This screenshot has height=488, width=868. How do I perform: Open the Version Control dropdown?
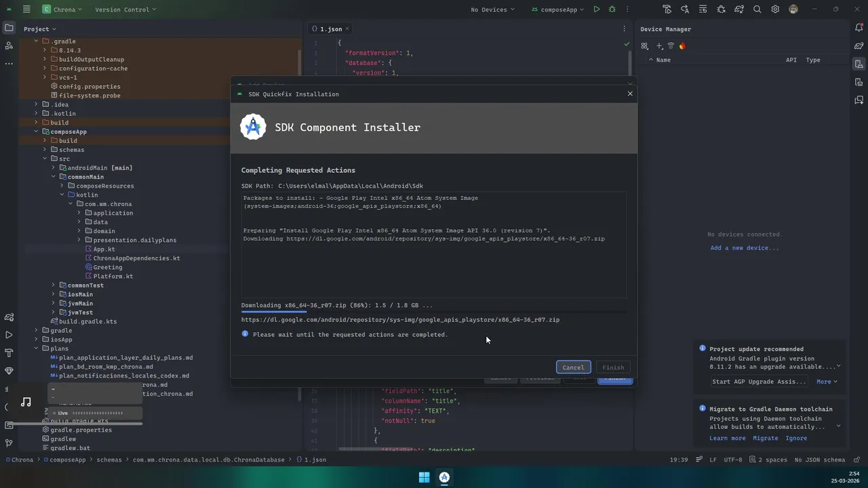click(125, 9)
